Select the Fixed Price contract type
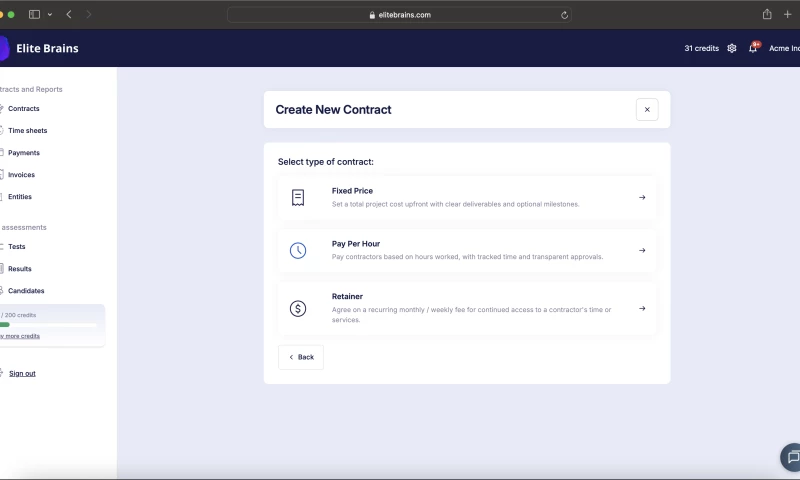The height and width of the screenshot is (480, 800). coord(467,197)
